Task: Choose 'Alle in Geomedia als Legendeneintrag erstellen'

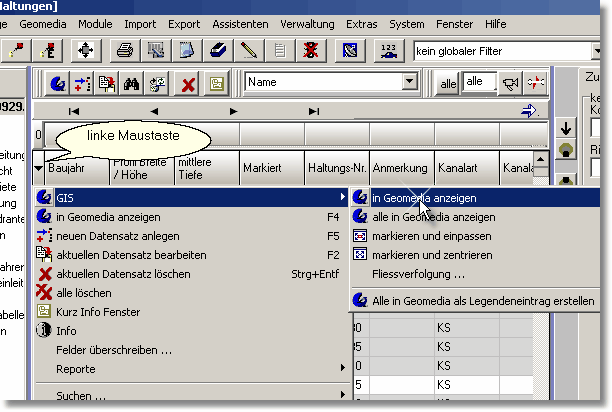Action: [475, 301]
